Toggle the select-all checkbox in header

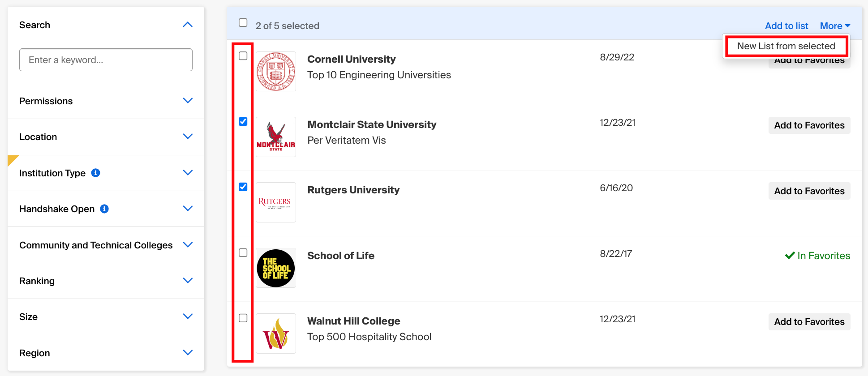coord(243,22)
